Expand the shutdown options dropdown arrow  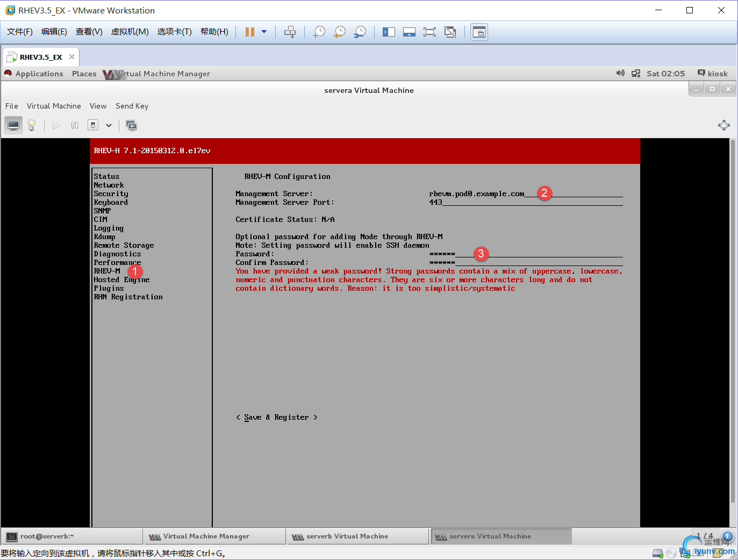click(109, 125)
